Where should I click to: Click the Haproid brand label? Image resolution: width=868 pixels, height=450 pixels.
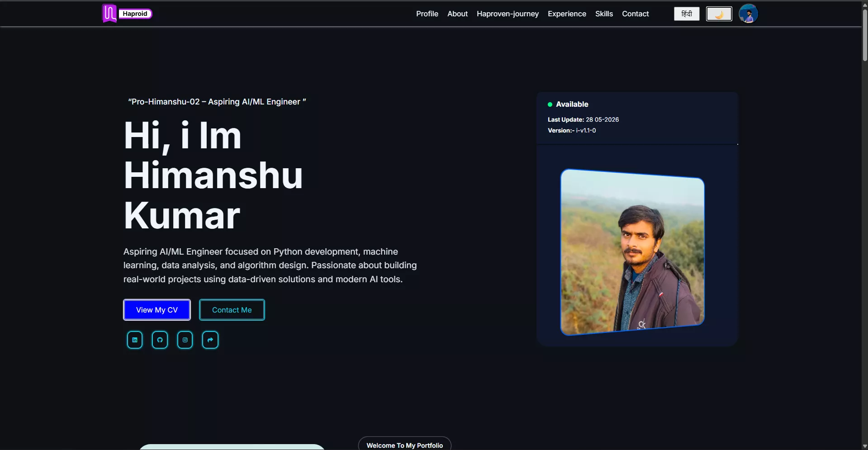[x=135, y=14]
